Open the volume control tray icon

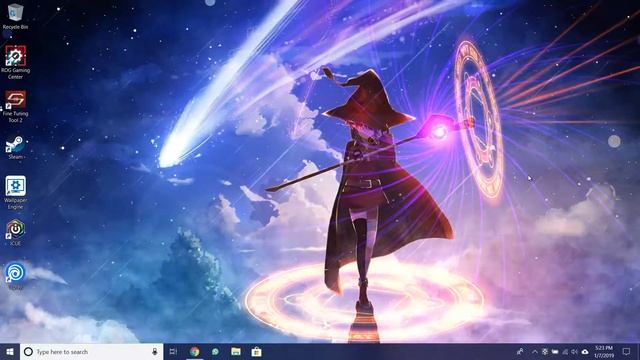tap(575, 351)
